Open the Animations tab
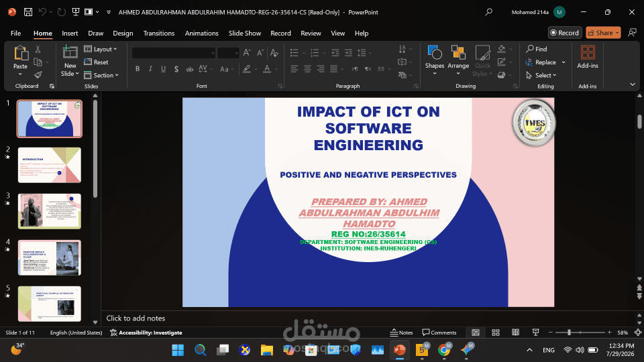Image resolution: width=644 pixels, height=362 pixels. click(x=201, y=33)
